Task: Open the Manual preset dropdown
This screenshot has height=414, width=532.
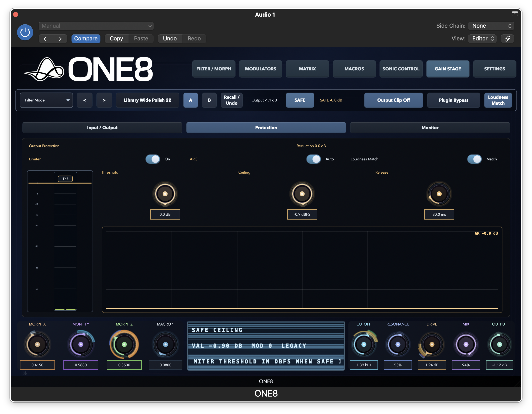Action: (96, 26)
